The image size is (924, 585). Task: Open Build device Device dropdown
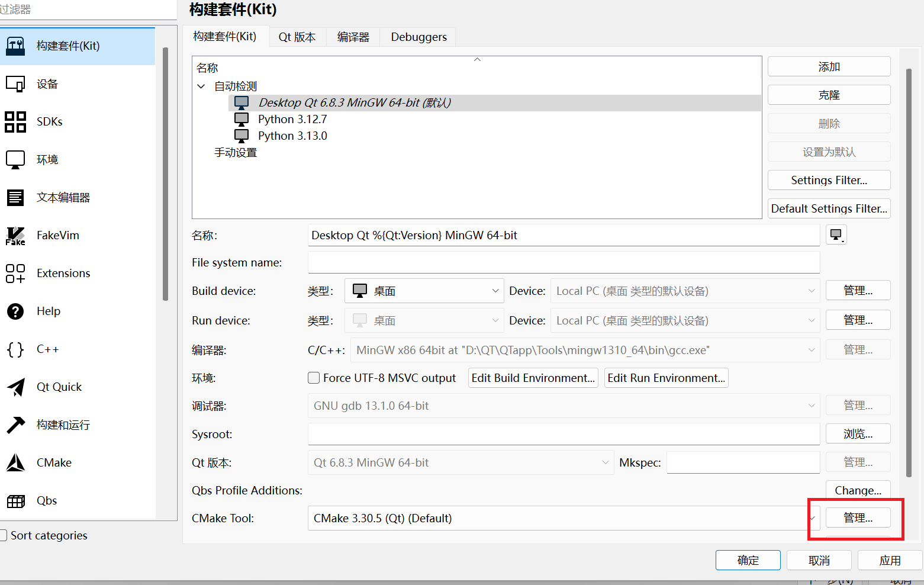click(x=685, y=291)
